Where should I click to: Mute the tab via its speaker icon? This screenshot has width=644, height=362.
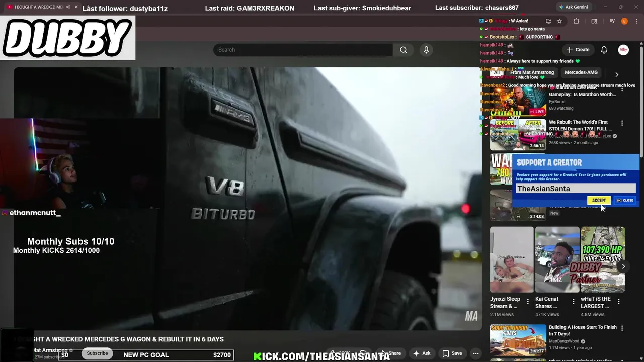(68, 7)
